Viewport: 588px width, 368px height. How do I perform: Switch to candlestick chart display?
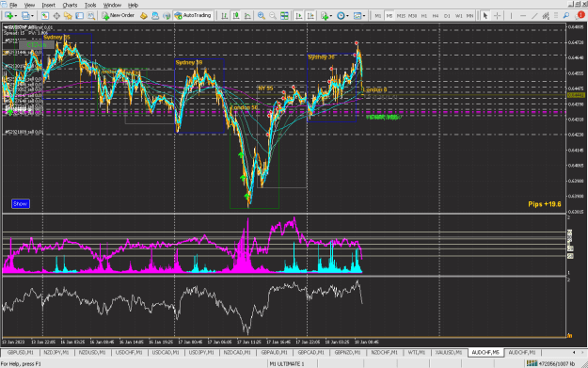pyautogui.click(x=236, y=16)
